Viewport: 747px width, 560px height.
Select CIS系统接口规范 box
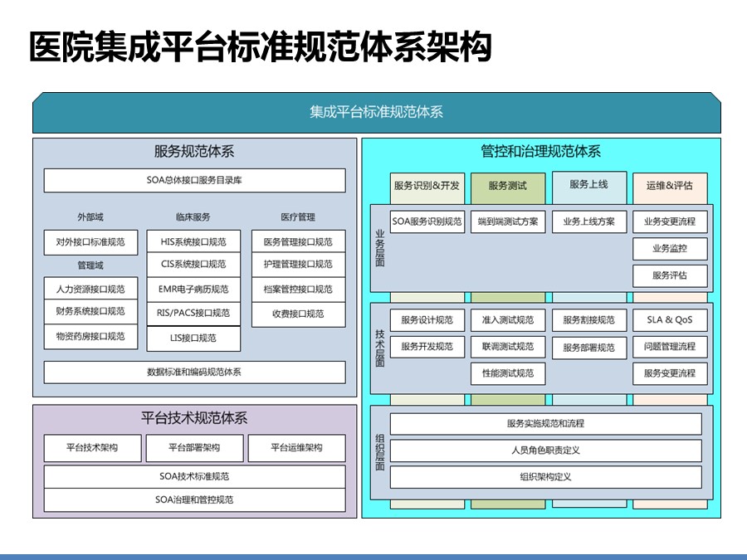click(193, 265)
